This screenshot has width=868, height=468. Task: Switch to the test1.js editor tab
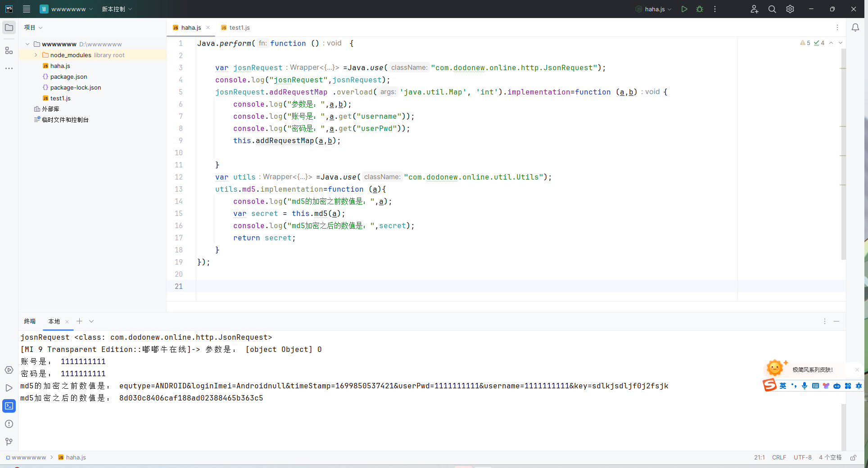click(x=235, y=27)
